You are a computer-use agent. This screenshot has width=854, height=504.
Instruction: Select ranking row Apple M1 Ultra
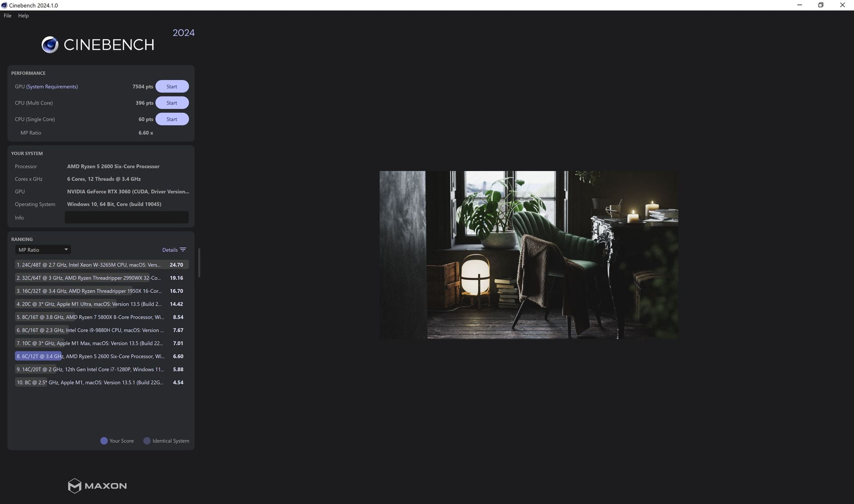pos(102,304)
